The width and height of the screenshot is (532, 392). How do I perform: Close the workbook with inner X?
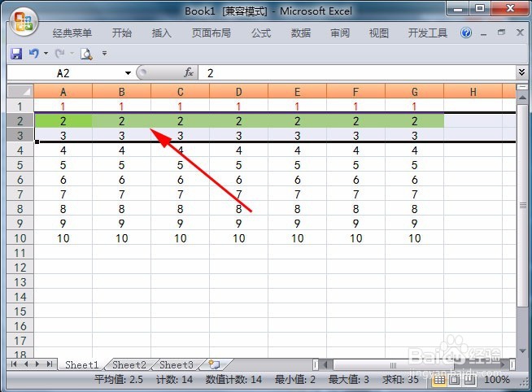point(520,33)
